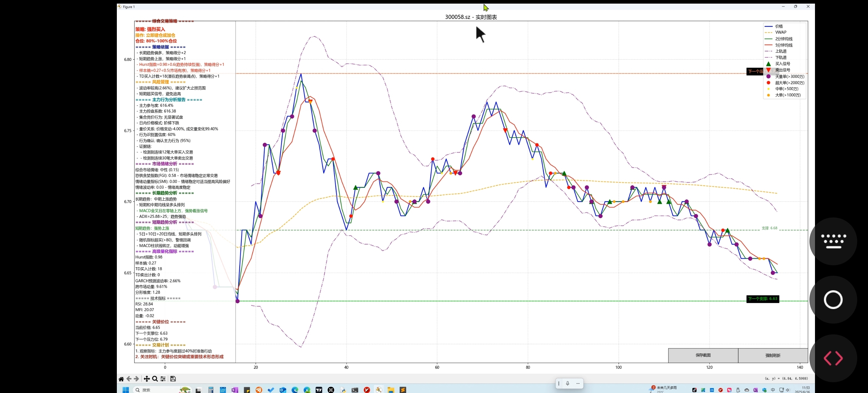Open Configure subplots sliders icon
Screen dimensions: 868x393
[x=163, y=379]
